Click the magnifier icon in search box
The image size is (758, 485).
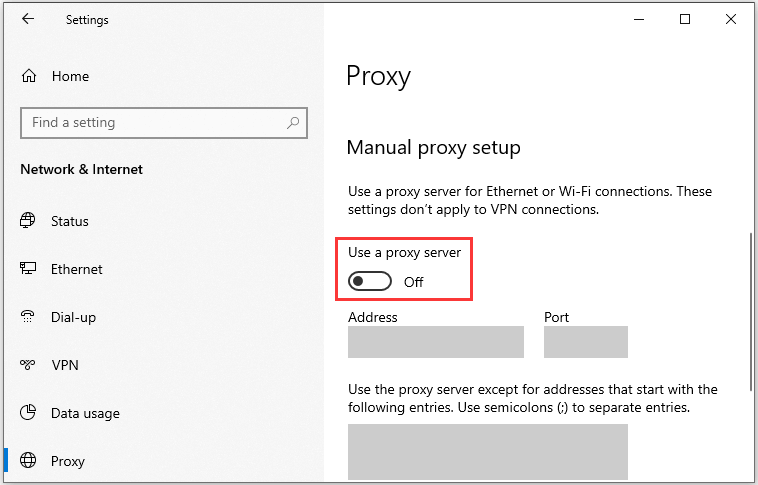[x=293, y=123]
